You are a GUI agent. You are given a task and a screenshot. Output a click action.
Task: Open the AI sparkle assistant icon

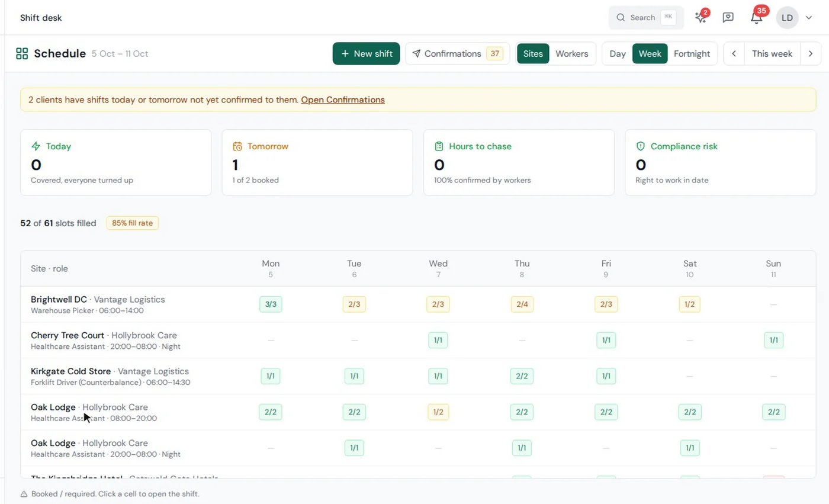point(701,18)
